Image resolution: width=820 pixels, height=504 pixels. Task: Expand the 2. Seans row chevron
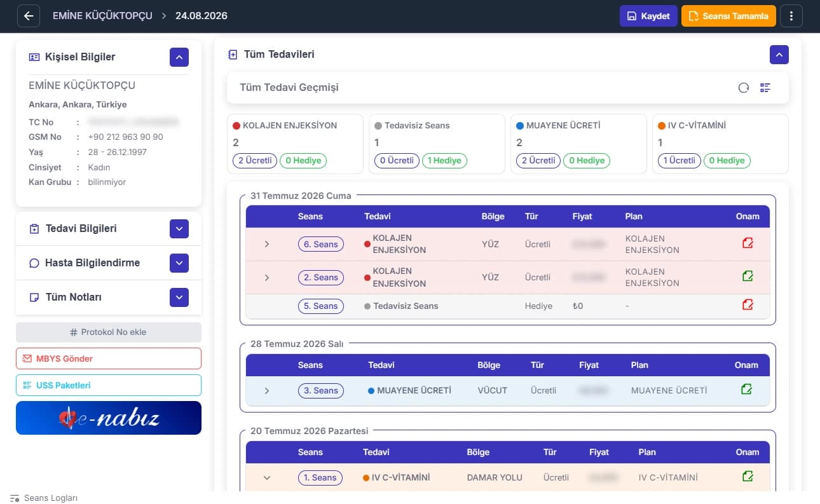click(x=267, y=278)
